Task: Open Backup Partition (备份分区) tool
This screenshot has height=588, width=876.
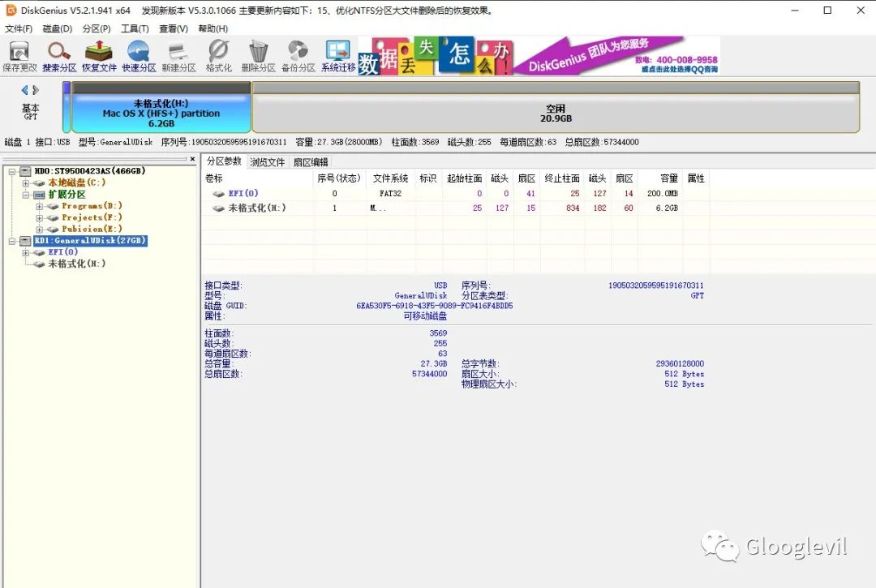Action: (x=298, y=57)
